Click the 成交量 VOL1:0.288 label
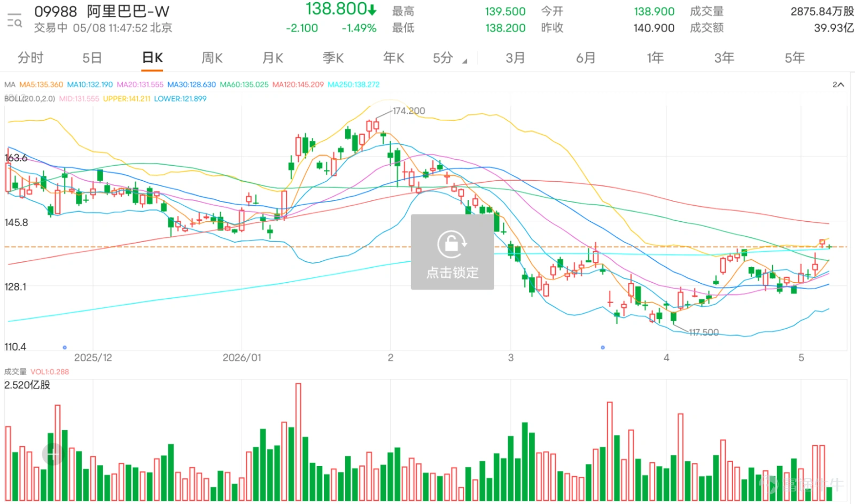This screenshot has width=855, height=504. 36,371
